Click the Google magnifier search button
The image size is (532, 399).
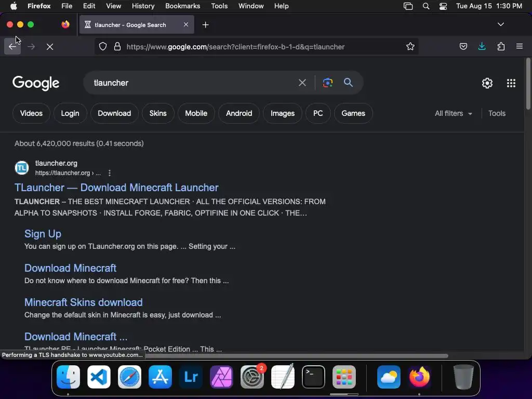348,82
